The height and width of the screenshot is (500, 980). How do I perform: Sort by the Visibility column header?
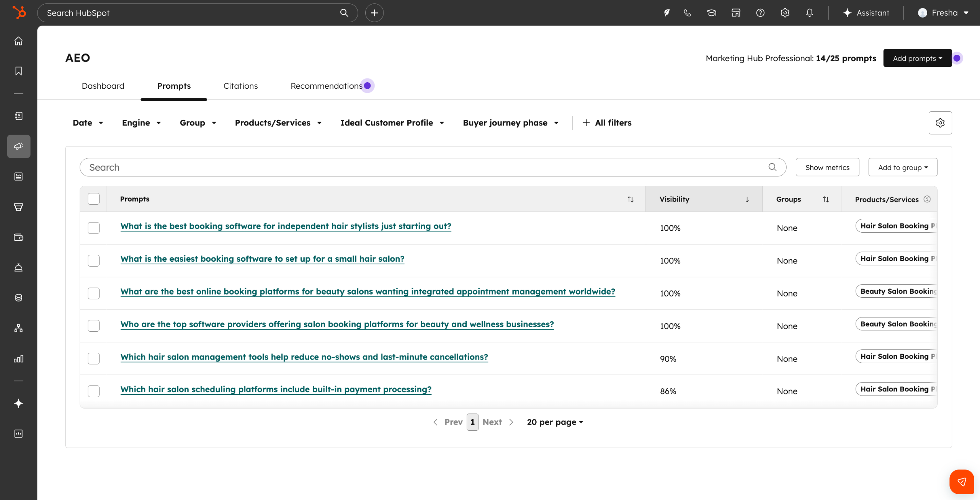pos(704,199)
